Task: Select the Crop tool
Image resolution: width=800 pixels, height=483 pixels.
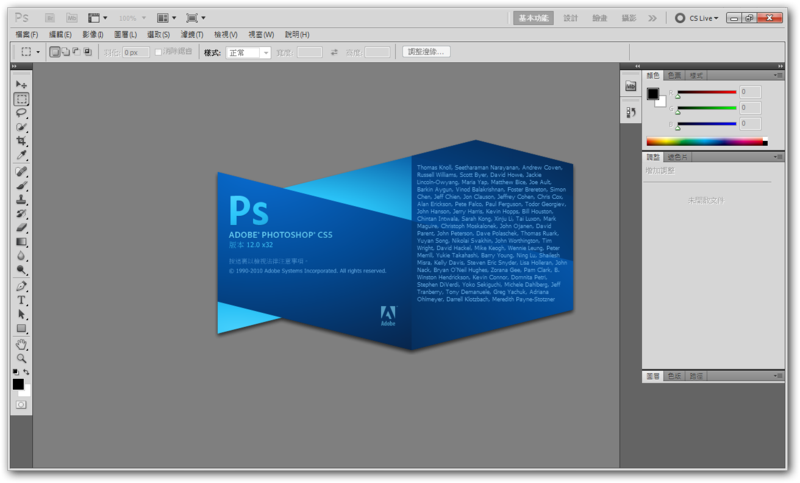Action: click(x=21, y=141)
